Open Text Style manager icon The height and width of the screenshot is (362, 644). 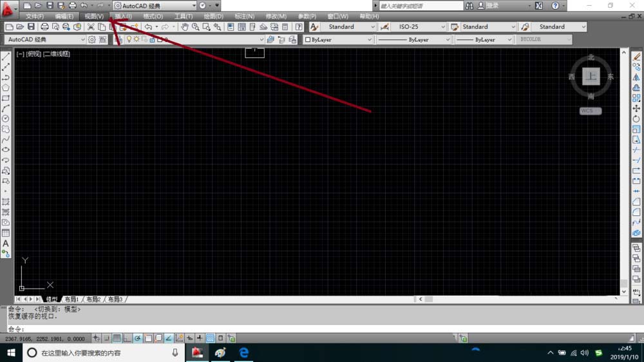point(314,26)
